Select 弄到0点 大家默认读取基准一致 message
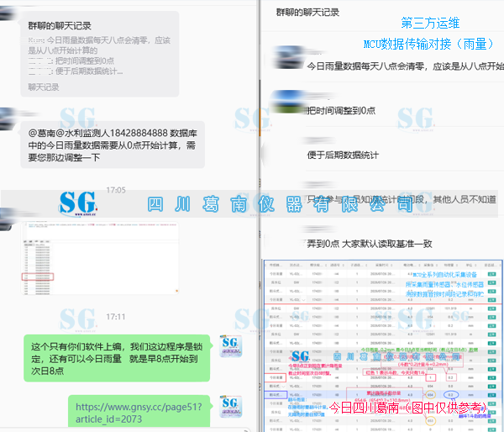 point(370,244)
